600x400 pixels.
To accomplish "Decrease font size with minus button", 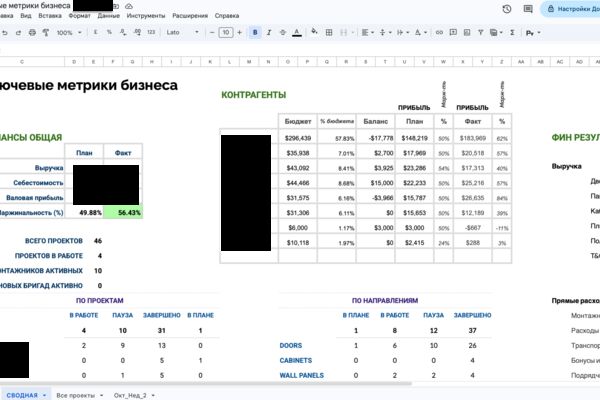I will point(212,33).
